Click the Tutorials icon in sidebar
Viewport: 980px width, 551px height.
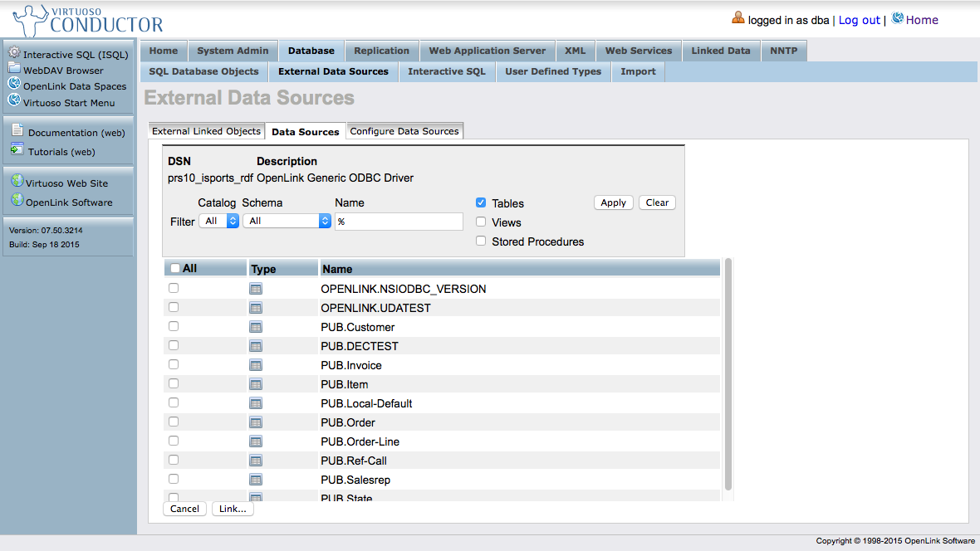tap(17, 150)
